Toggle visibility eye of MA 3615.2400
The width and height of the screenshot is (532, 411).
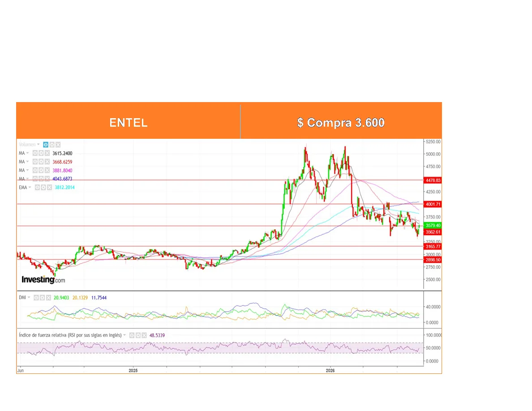[x=35, y=153]
